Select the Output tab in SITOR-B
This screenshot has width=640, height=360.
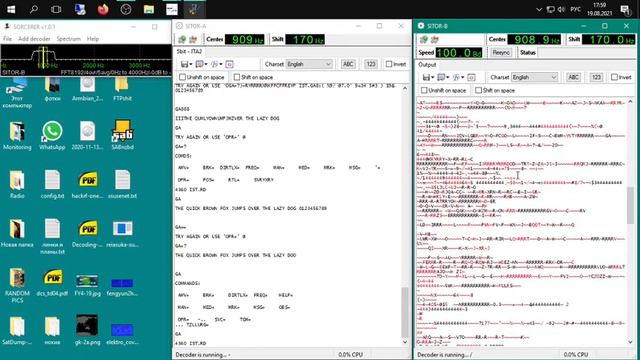point(427,64)
